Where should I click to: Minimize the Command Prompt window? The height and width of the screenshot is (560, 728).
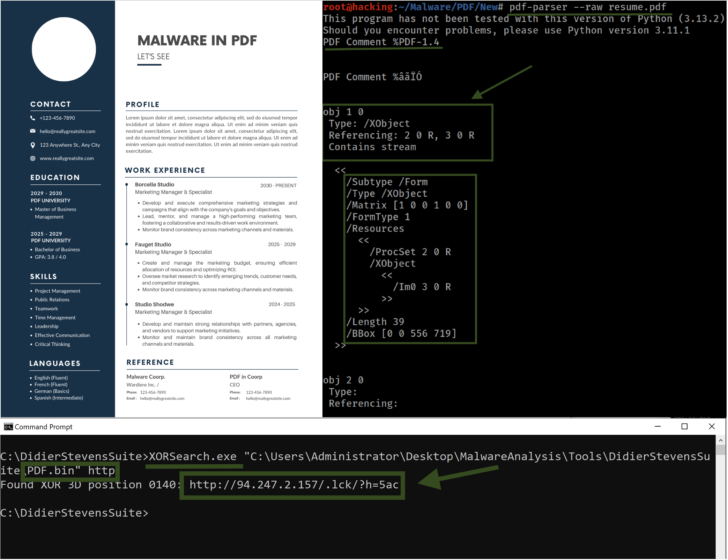coord(658,427)
